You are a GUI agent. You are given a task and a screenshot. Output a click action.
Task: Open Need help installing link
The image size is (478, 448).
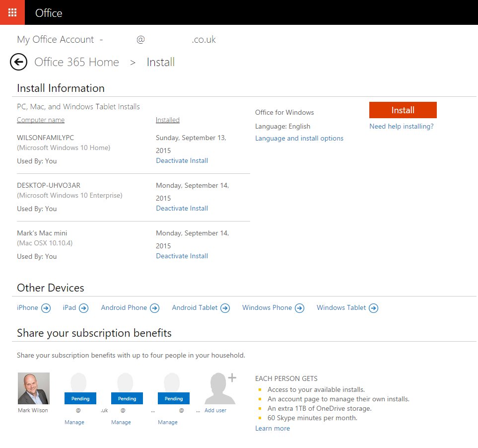(x=401, y=126)
